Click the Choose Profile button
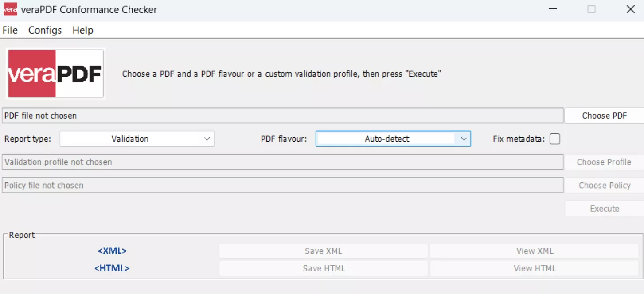This screenshot has width=644, height=294. (604, 162)
